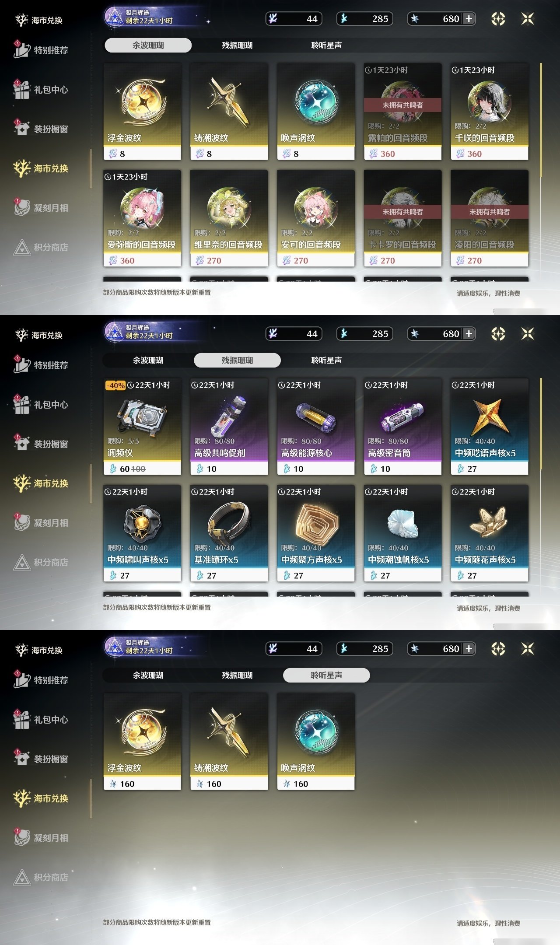The image size is (560, 945).
Task: Choose 维里奈的回音频段 character card
Action: pyautogui.click(x=229, y=218)
